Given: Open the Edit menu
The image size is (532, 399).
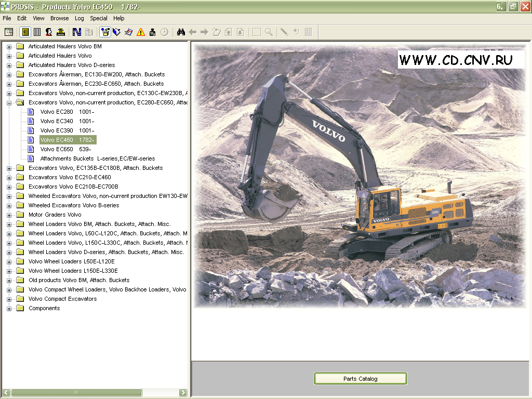Looking at the screenshot, I should [22, 18].
